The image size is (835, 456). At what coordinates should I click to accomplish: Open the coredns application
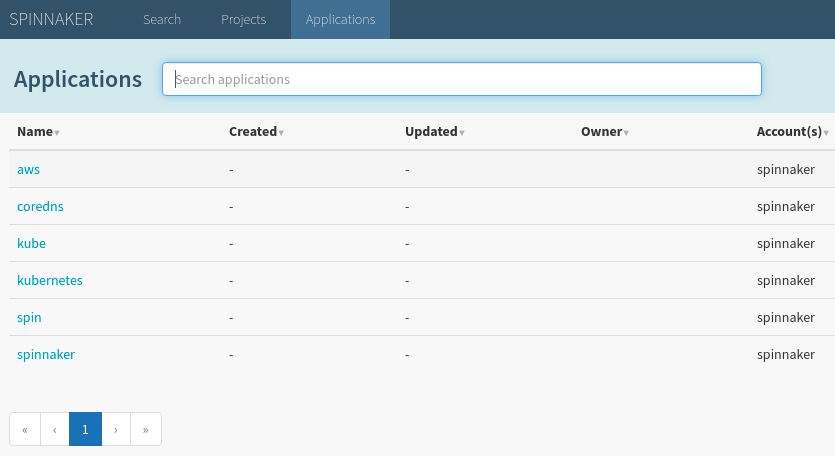[40, 206]
